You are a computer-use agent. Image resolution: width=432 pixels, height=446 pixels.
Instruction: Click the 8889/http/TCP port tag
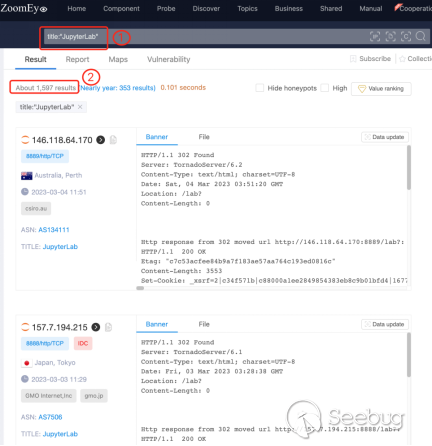(45, 156)
